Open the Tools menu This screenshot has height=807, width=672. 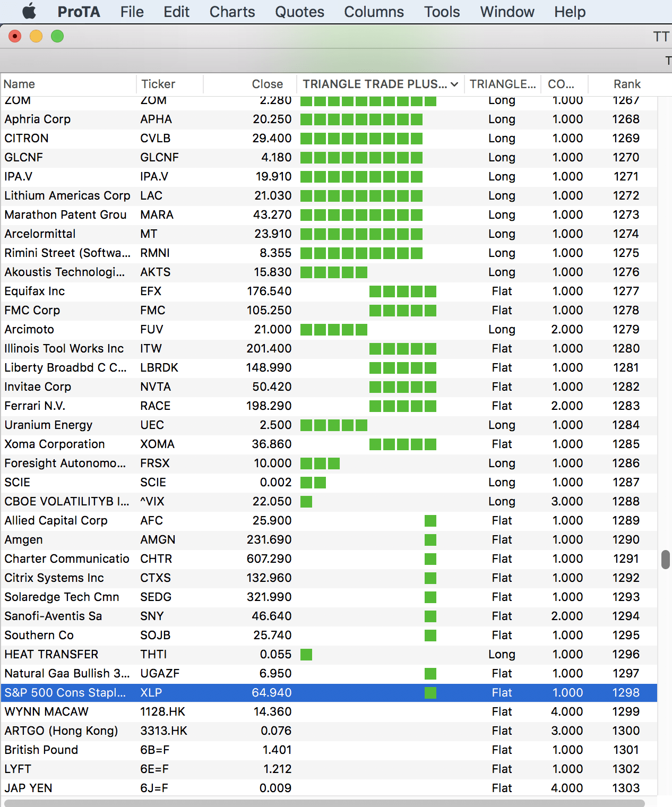[442, 12]
